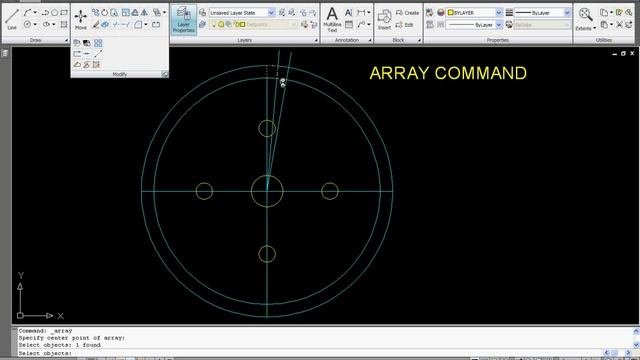Click the Insert block icon
Viewport: 640px width, 360px height.
[x=384, y=19]
